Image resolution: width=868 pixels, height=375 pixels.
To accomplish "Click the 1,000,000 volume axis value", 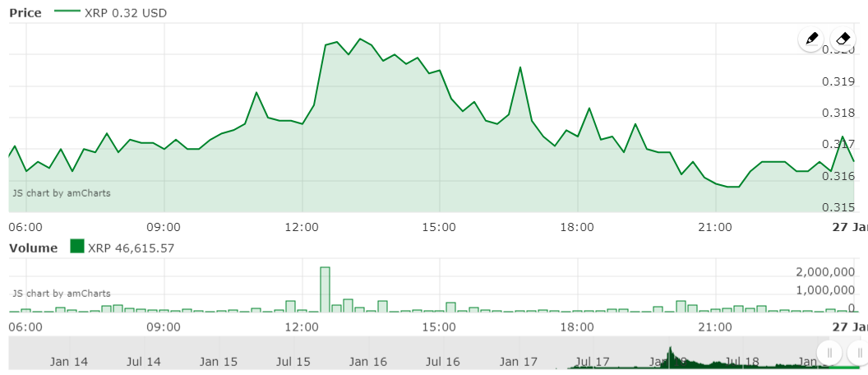I will 825,290.
